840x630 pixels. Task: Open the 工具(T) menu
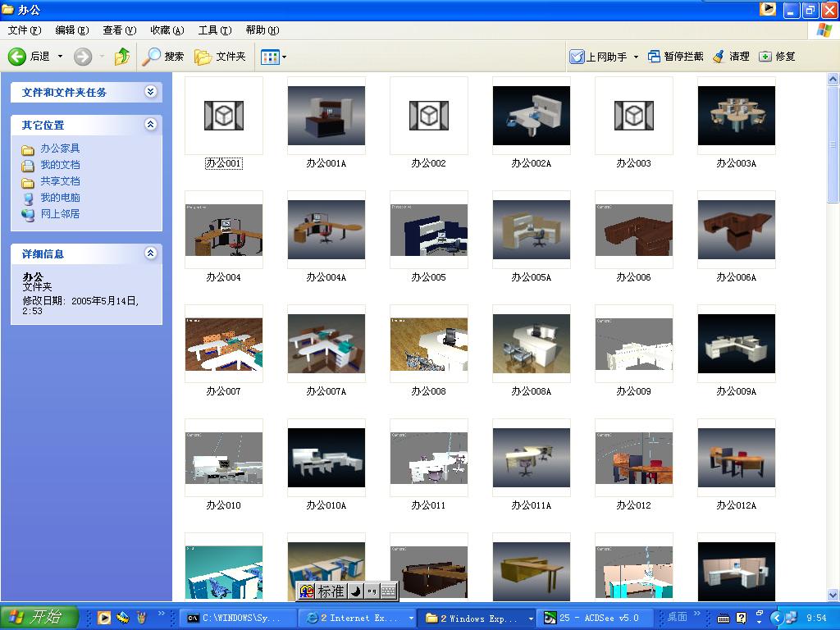pyautogui.click(x=214, y=30)
